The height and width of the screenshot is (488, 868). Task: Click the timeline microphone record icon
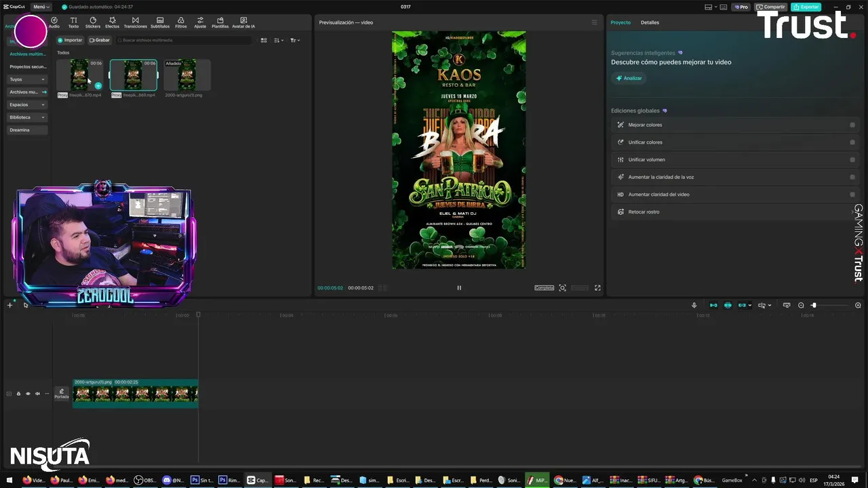[694, 305]
